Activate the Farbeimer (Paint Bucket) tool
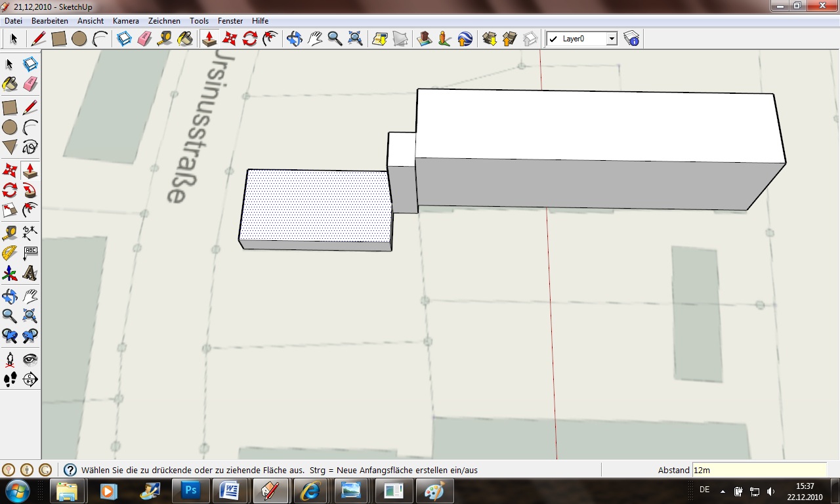Screen dimensions: 840x504 (x=10, y=83)
